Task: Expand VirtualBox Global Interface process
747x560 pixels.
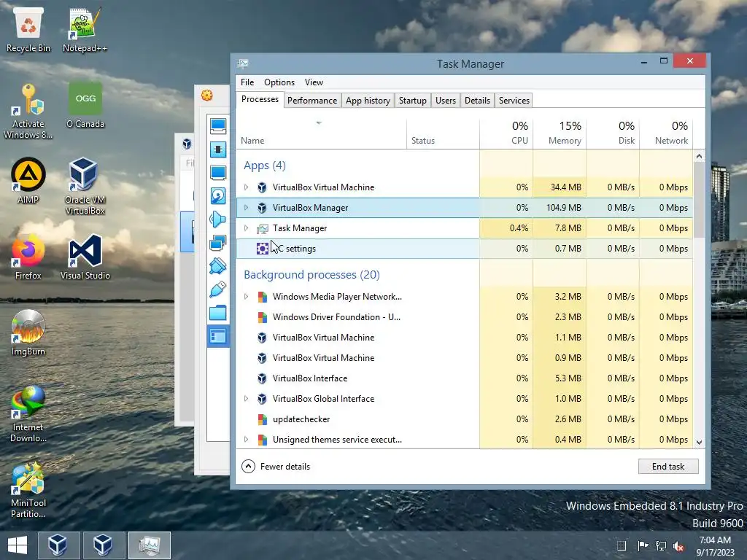Action: click(x=247, y=399)
